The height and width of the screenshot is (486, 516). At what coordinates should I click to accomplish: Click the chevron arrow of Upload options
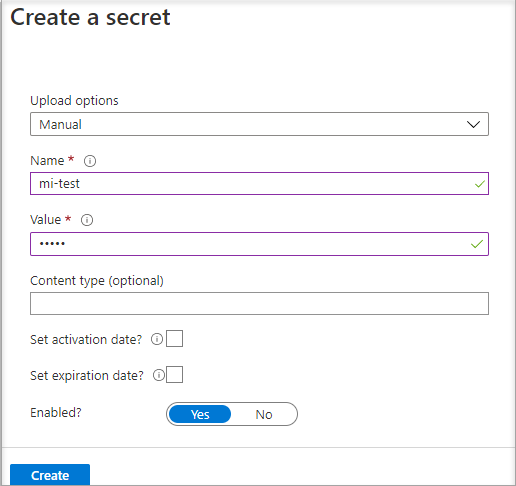pos(473,124)
